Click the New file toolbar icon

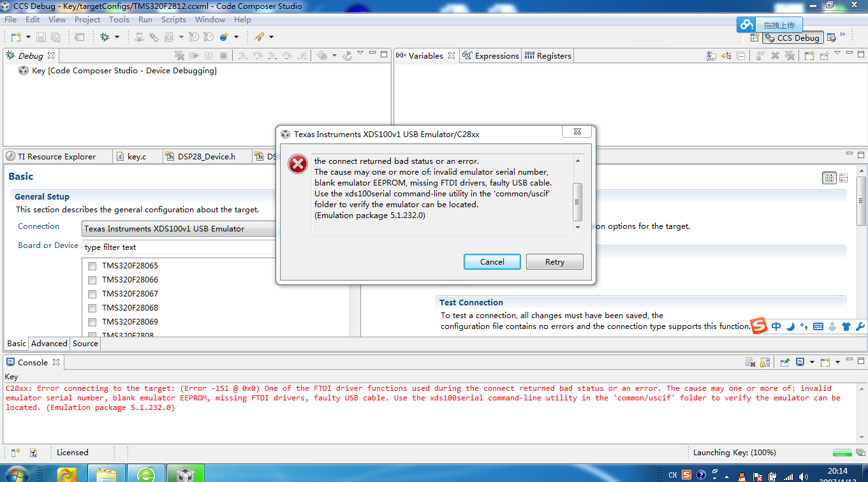[x=15, y=37]
